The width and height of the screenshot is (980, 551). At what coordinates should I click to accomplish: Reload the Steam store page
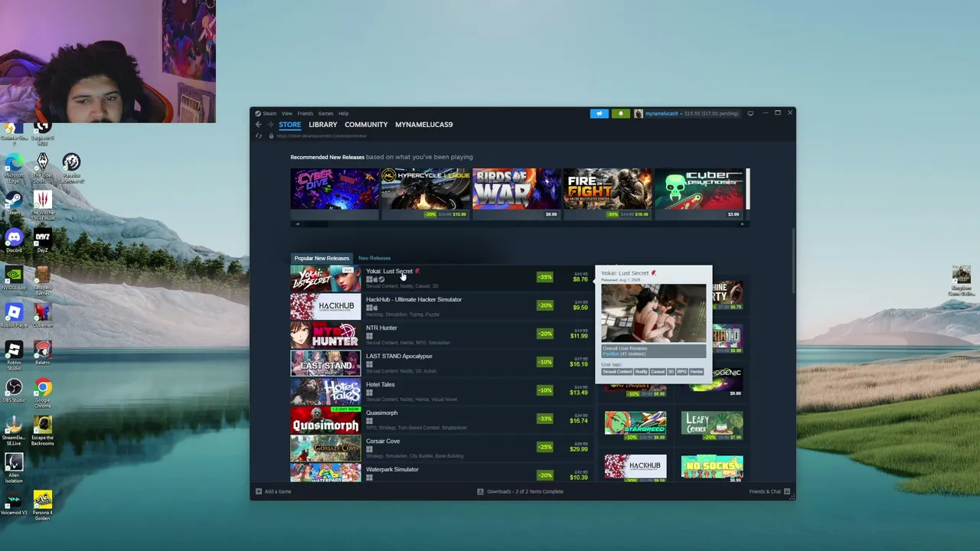[259, 136]
